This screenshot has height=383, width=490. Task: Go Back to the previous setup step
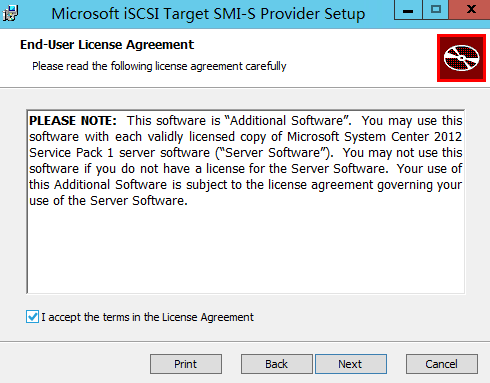[x=276, y=364]
